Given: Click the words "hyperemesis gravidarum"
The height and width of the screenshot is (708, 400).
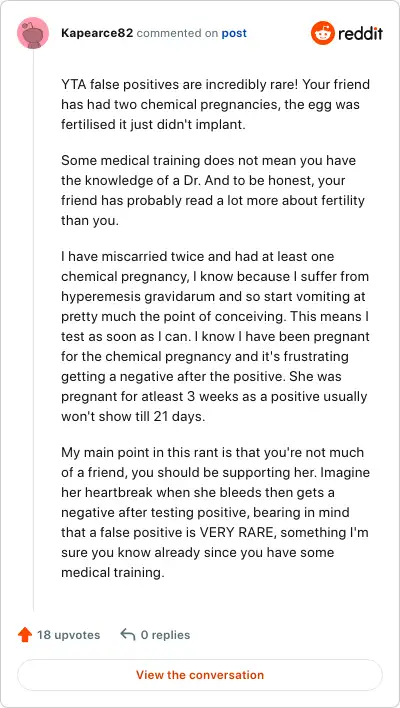Looking at the screenshot, I should pos(131,297).
